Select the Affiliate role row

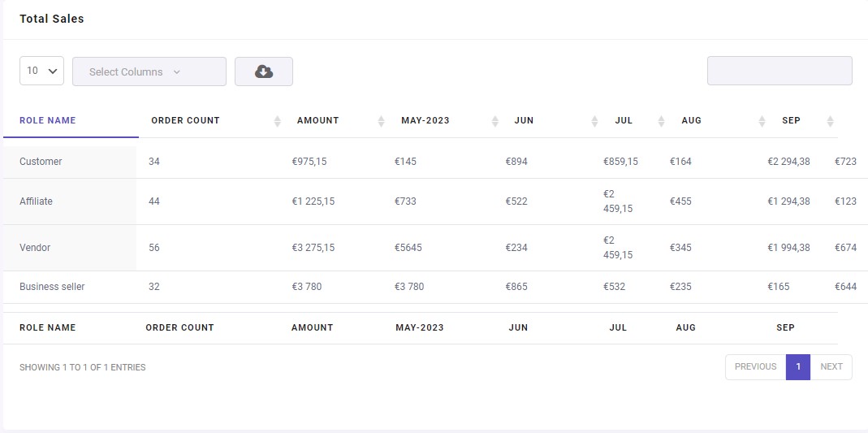(435, 201)
